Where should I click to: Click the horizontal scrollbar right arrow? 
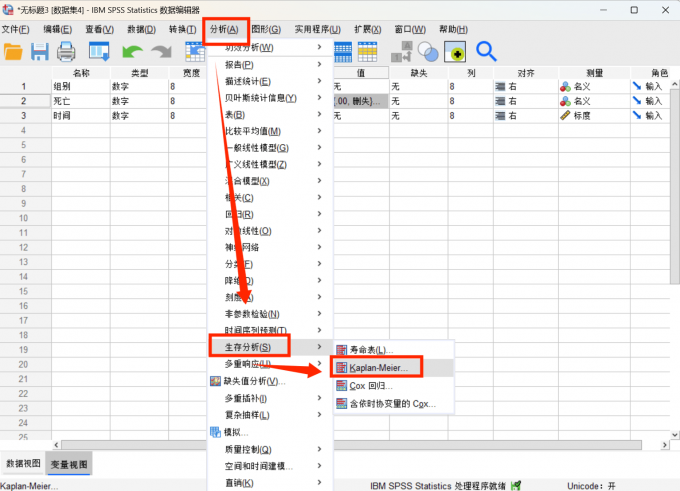coord(665,445)
